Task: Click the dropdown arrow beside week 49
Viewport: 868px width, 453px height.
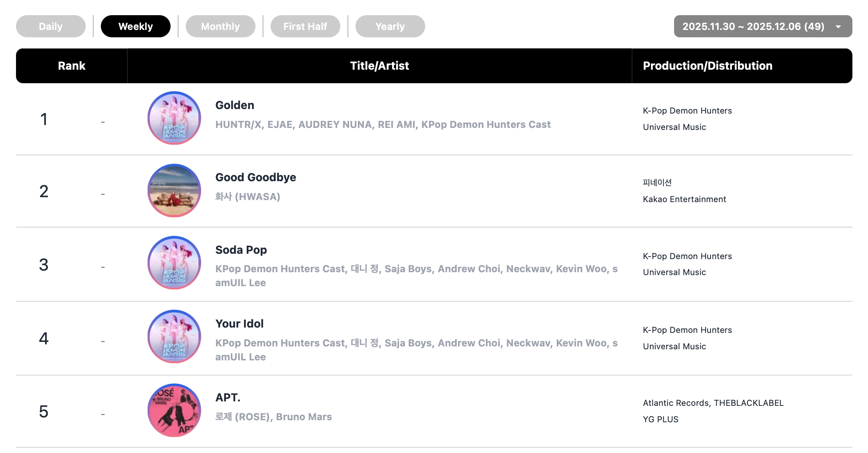Action: [838, 27]
